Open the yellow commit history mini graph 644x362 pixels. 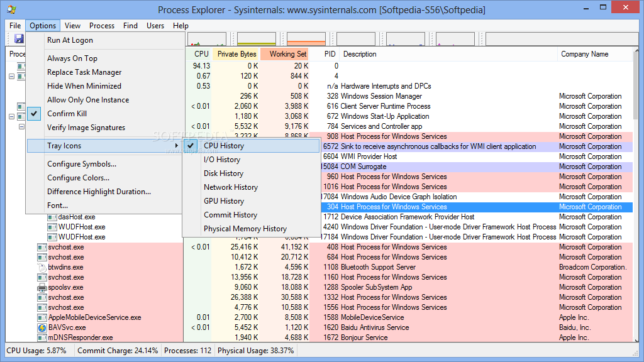257,39
